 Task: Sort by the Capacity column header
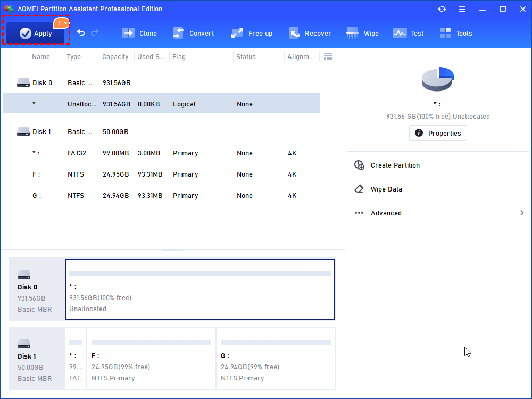point(115,57)
